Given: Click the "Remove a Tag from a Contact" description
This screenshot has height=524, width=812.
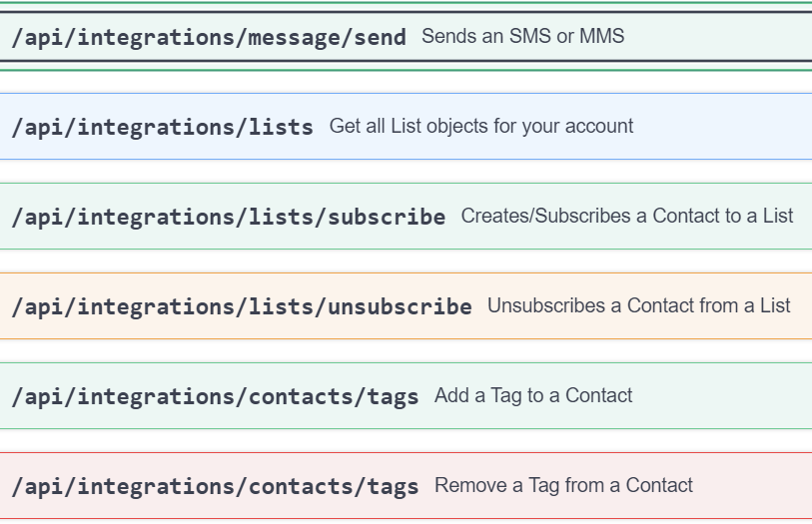Looking at the screenshot, I should 563,485.
